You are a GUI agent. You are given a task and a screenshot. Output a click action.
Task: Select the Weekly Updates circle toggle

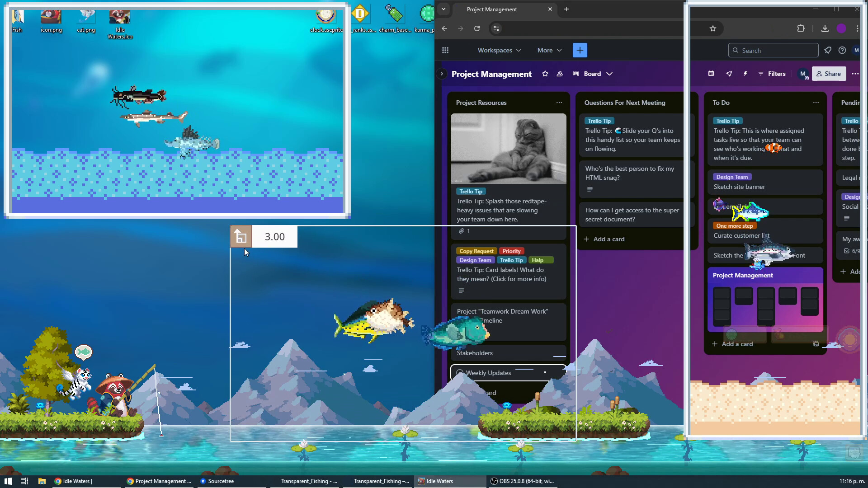[x=459, y=373]
